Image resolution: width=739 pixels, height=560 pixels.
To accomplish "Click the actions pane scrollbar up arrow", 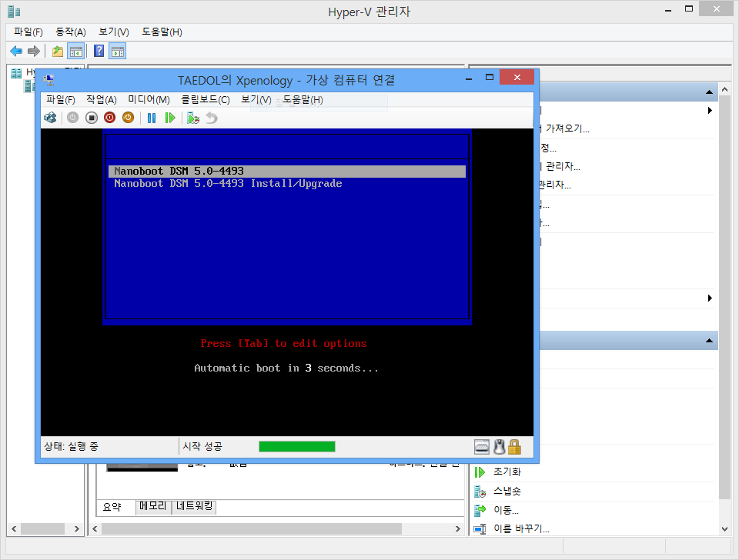I will pyautogui.click(x=725, y=89).
